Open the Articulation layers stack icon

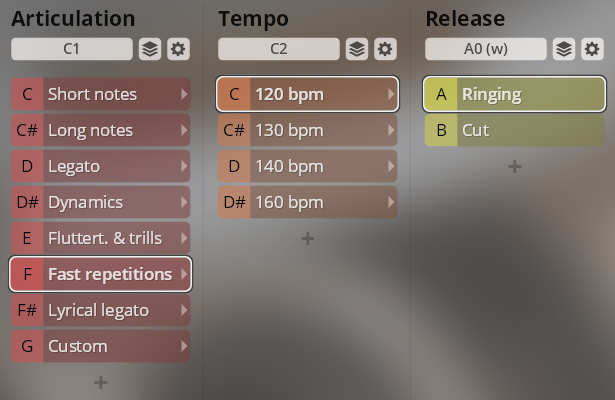[x=150, y=49]
